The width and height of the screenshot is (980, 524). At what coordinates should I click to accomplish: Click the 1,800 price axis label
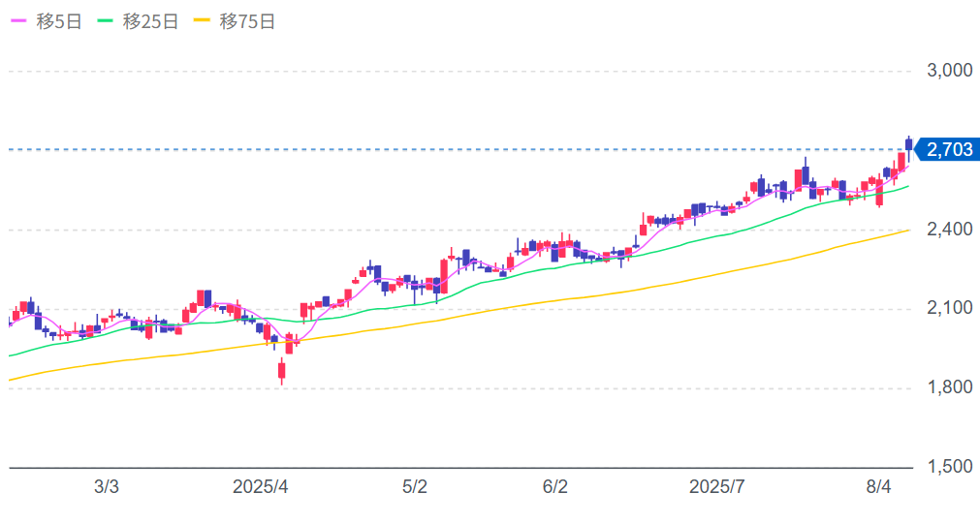[947, 387]
